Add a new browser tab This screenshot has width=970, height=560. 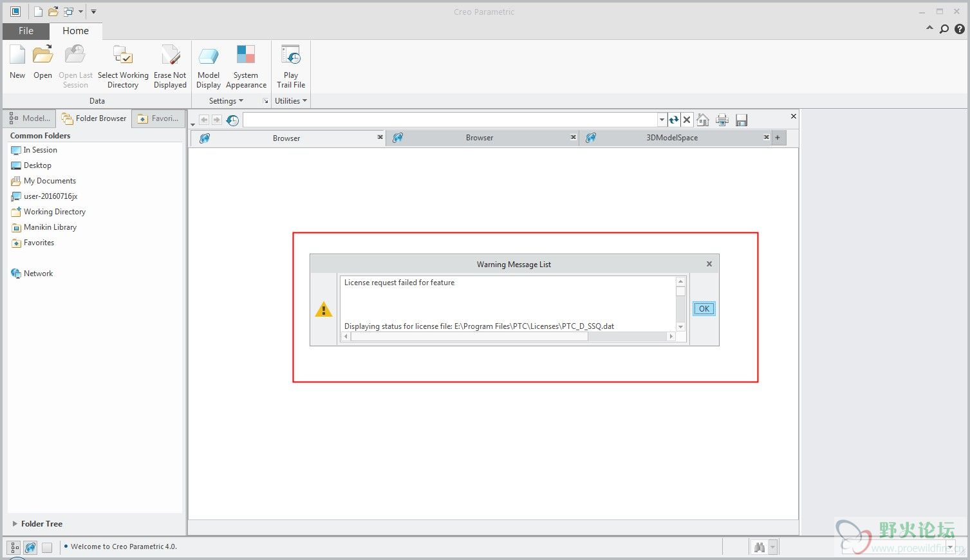[778, 138]
